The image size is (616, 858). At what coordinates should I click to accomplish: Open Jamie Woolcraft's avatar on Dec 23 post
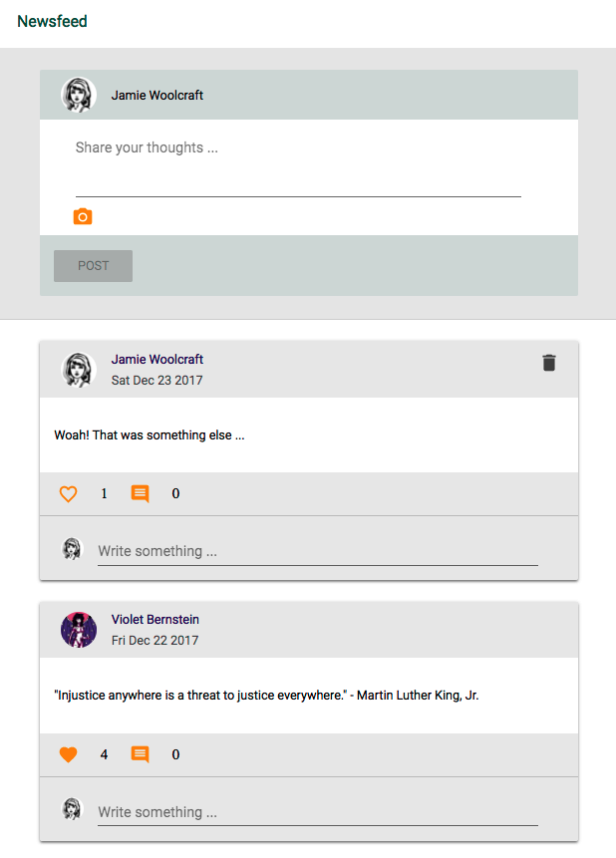[x=78, y=370]
